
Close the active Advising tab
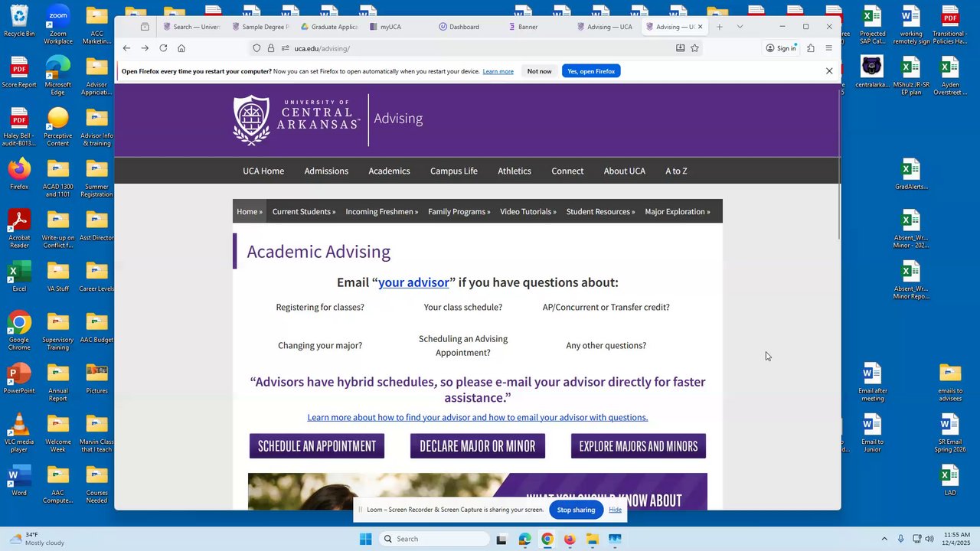[700, 27]
